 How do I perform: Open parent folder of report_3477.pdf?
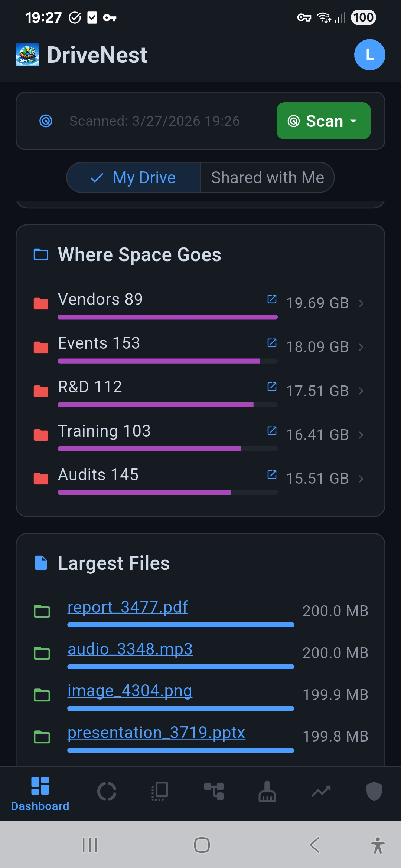[x=42, y=611]
